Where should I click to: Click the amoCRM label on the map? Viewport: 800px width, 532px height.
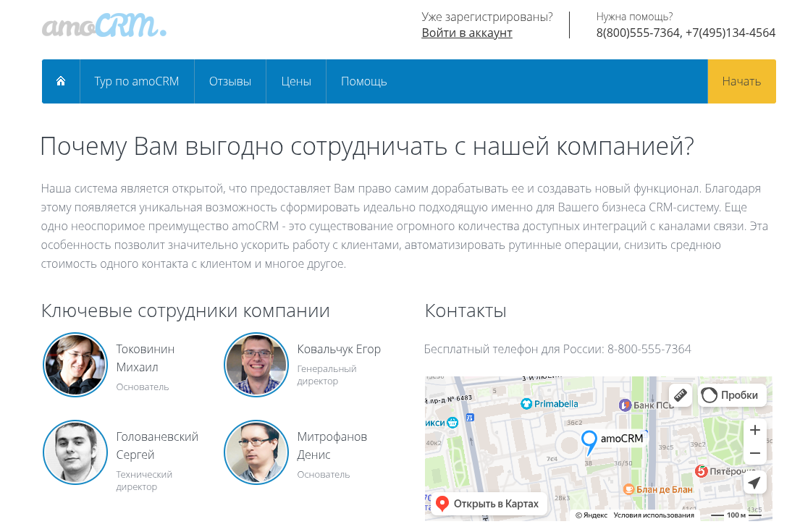[621, 438]
